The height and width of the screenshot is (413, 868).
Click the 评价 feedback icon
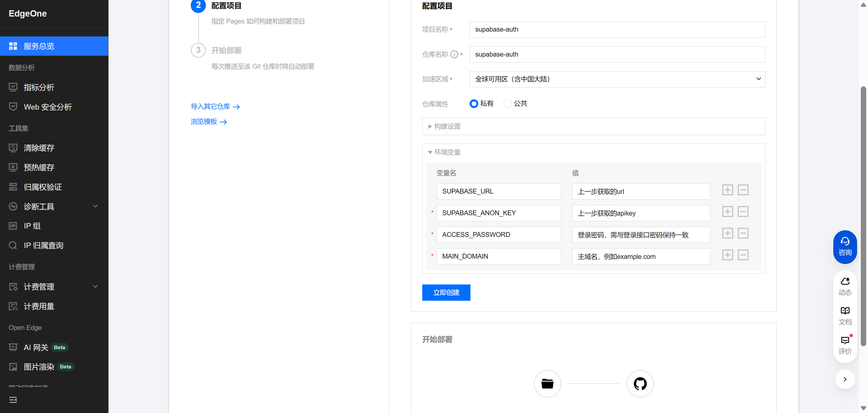pos(844,345)
